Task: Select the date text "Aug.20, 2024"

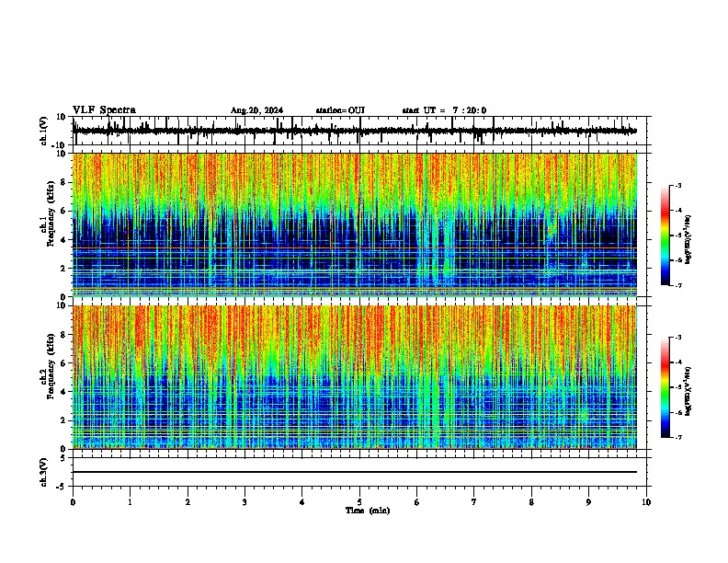Action: [x=256, y=110]
